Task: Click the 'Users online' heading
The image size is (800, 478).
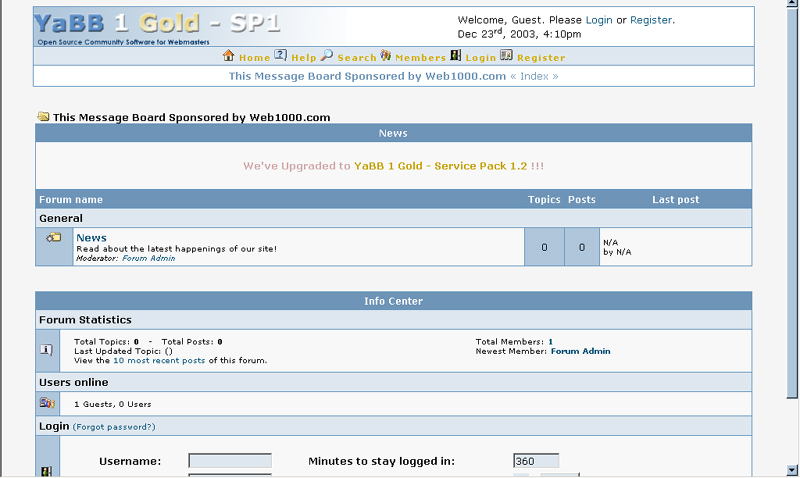Action: [73, 382]
